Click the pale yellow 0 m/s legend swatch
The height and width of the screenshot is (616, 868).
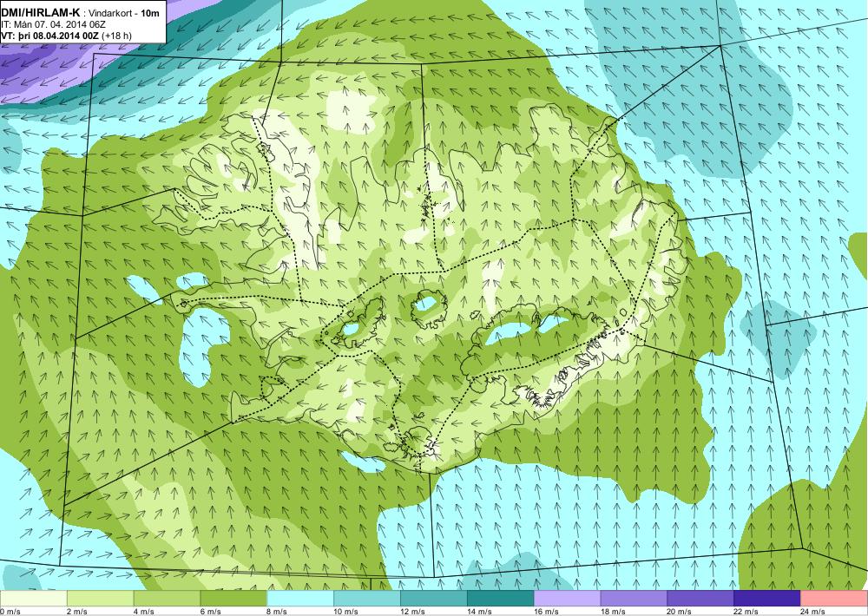point(33,599)
